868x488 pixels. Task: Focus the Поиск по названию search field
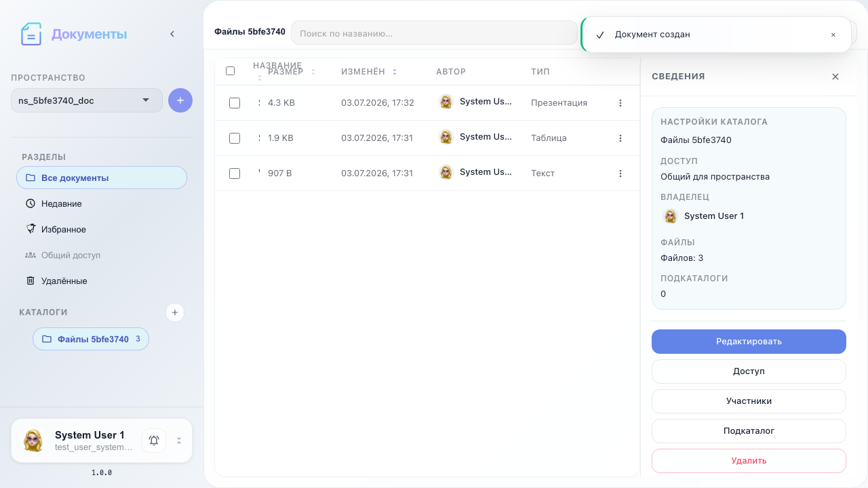pos(434,33)
